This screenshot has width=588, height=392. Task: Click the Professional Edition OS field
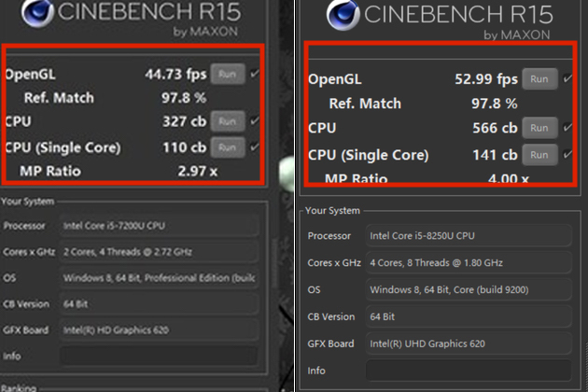159,278
